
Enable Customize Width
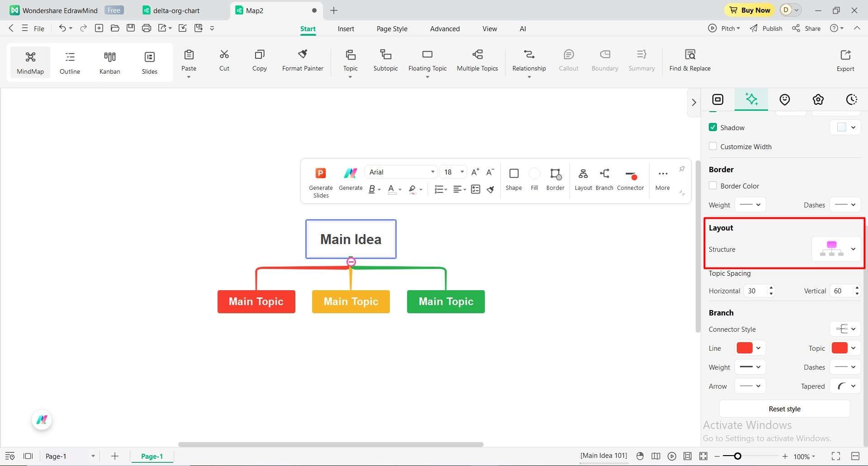[x=713, y=146]
